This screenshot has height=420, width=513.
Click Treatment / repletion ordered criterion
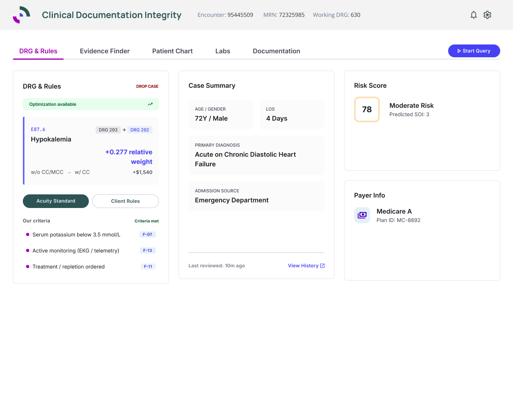69,267
